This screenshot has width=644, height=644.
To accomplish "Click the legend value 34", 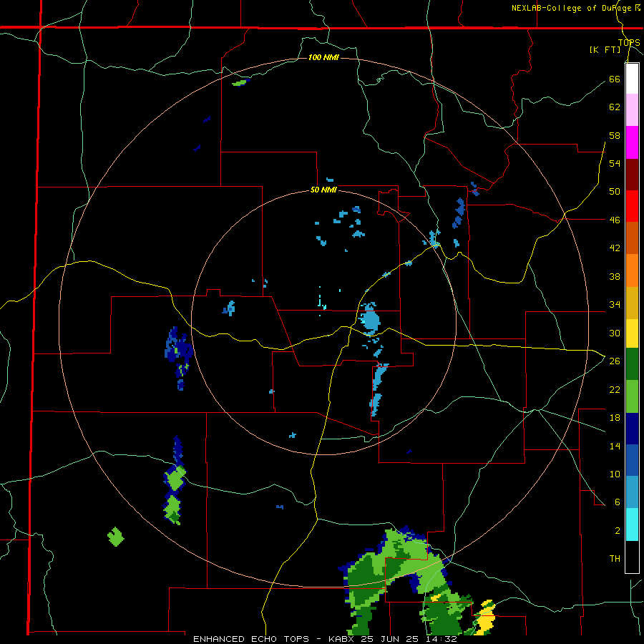I will [615, 305].
